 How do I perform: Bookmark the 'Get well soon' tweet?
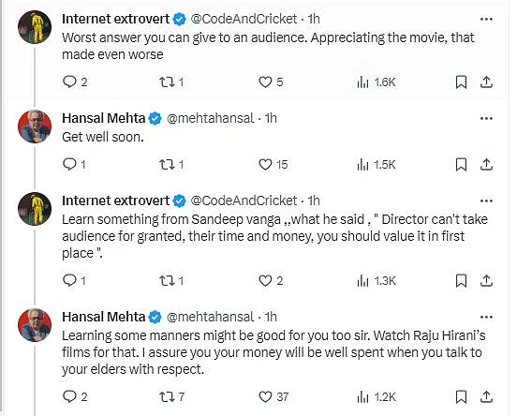(461, 165)
